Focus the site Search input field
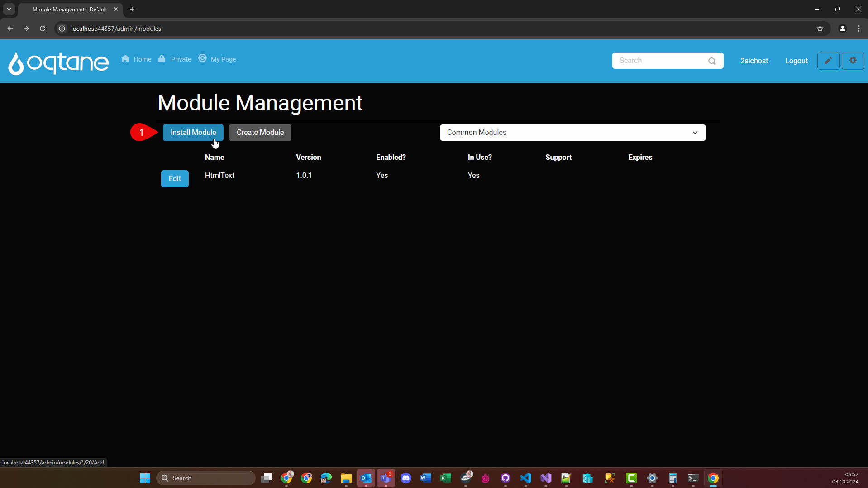Viewport: 868px width, 488px height. coord(658,61)
